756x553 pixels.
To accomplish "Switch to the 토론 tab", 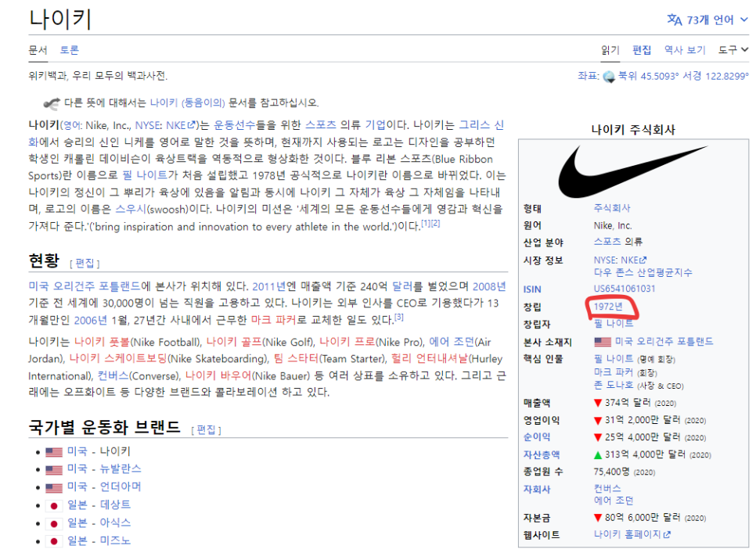I will pos(69,49).
